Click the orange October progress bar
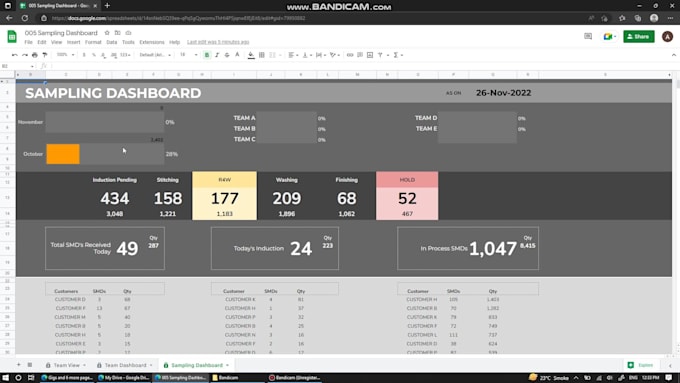The height and width of the screenshot is (383, 680). (x=63, y=154)
